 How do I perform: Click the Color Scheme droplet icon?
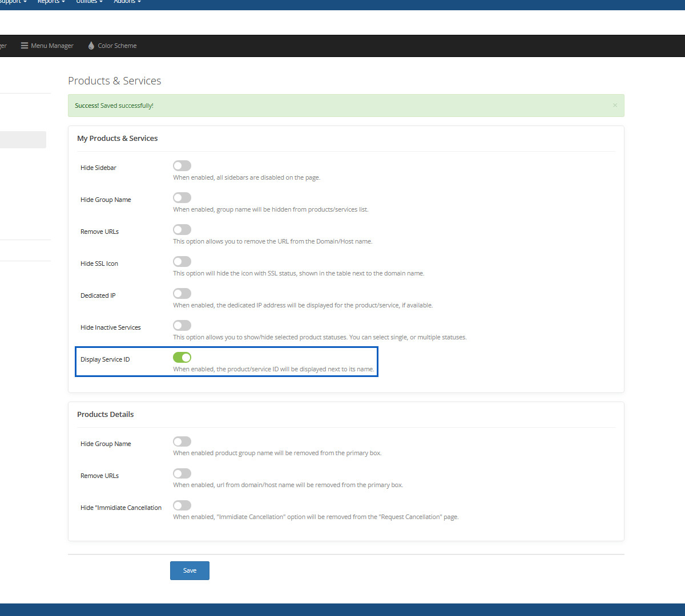coord(91,46)
